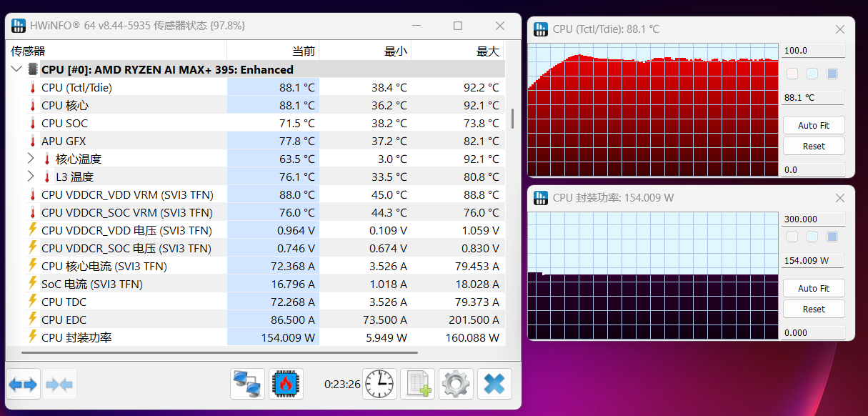The width and height of the screenshot is (868, 416).
Task: Open the remote network monitoring icon
Action: [x=248, y=385]
